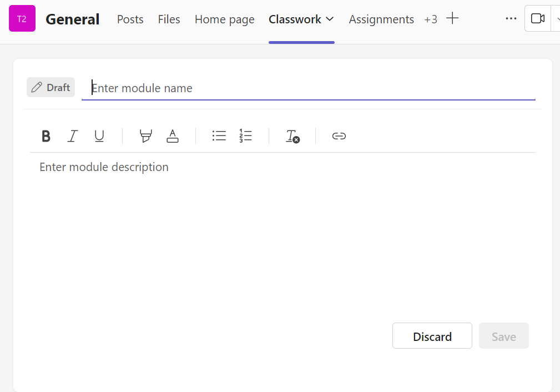
Task: Insert a hyperlink
Action: click(x=339, y=136)
